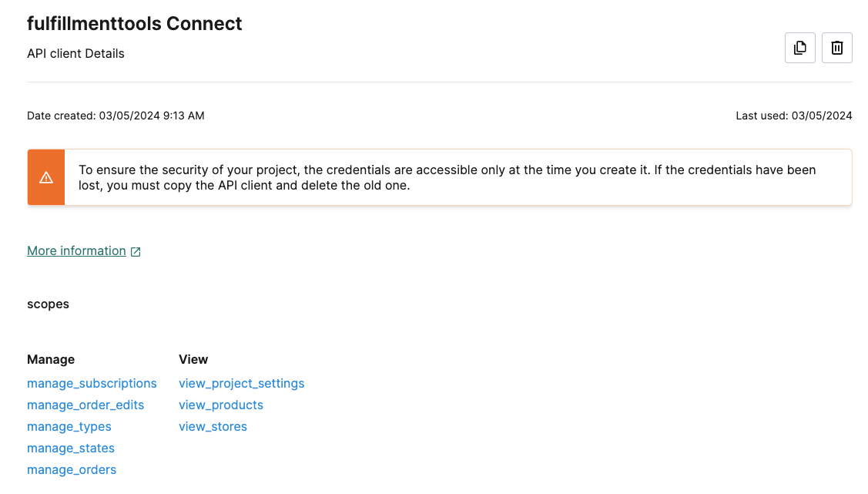
Task: Click the Last used date text
Action: [x=794, y=115]
